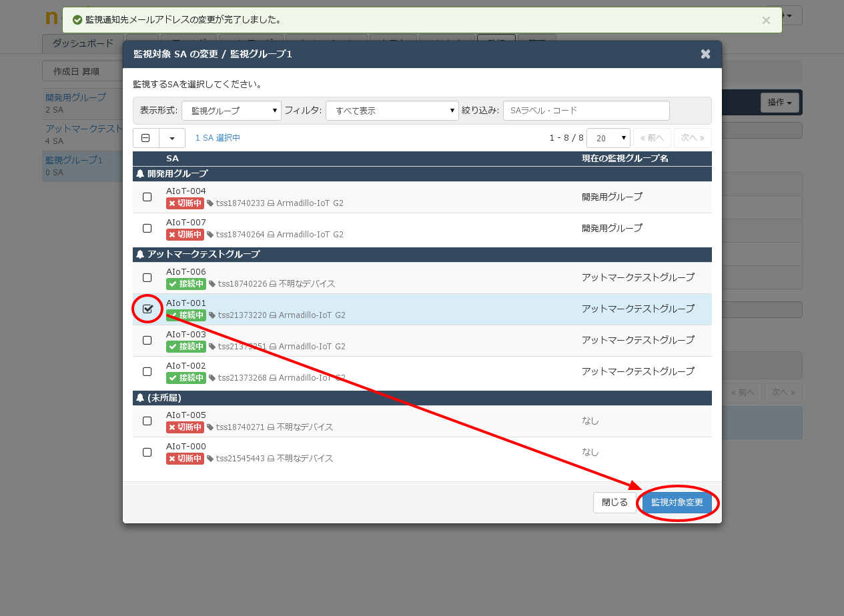Image resolution: width=844 pixels, height=616 pixels.
Task: Click the « 前へ button in the dialog
Action: (652, 138)
